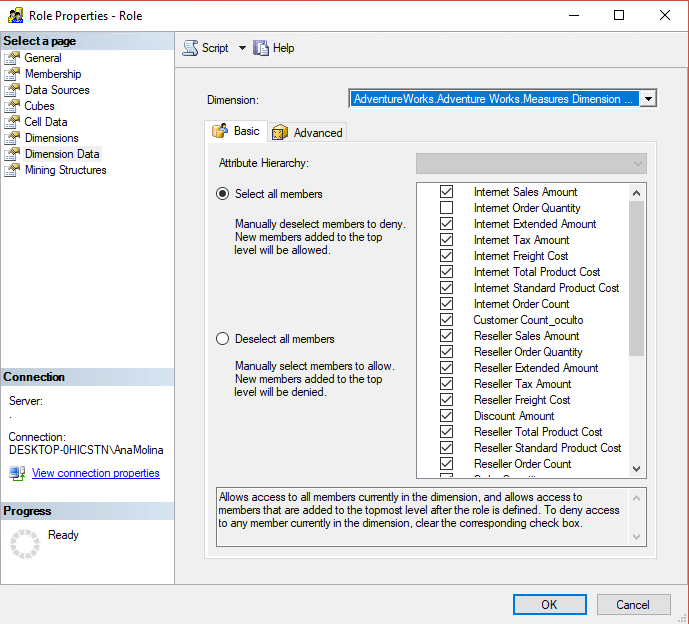Choose the Select all members option
This screenshot has width=689, height=624.
(x=223, y=194)
